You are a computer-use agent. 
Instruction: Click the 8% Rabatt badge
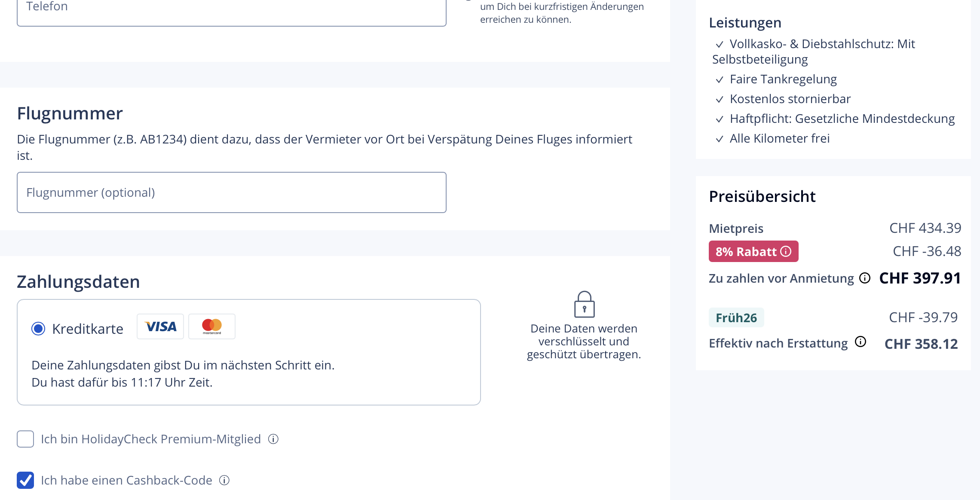point(746,252)
